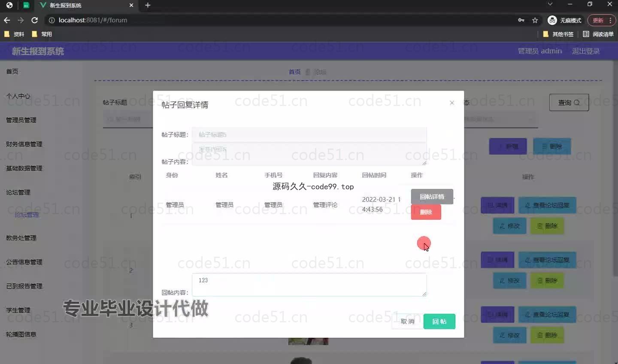The image size is (618, 364).
Task: Open 阅读清单 reading list
Action: [x=598, y=34]
